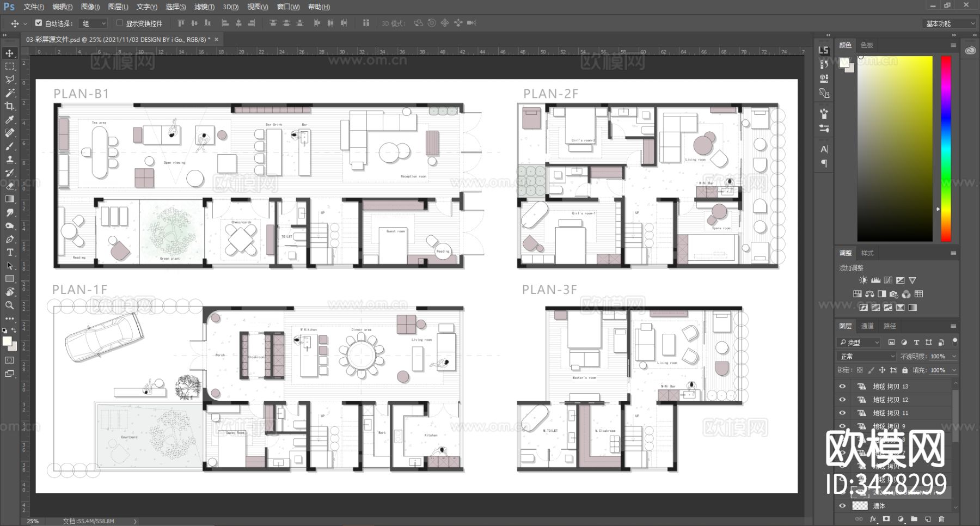Switch to the 样式 tab
The image size is (980, 526).
(x=867, y=253)
